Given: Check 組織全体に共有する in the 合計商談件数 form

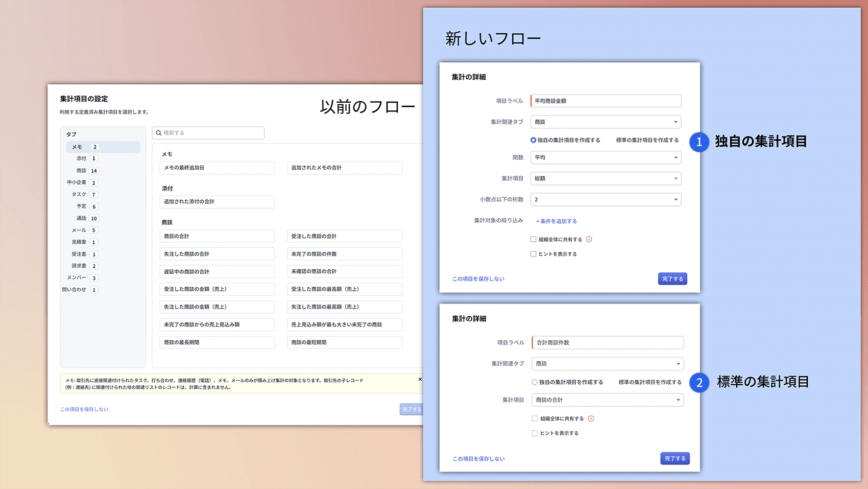Looking at the screenshot, I should click(535, 418).
